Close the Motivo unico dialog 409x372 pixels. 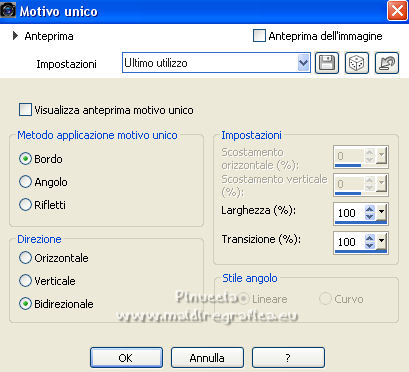pos(397,11)
